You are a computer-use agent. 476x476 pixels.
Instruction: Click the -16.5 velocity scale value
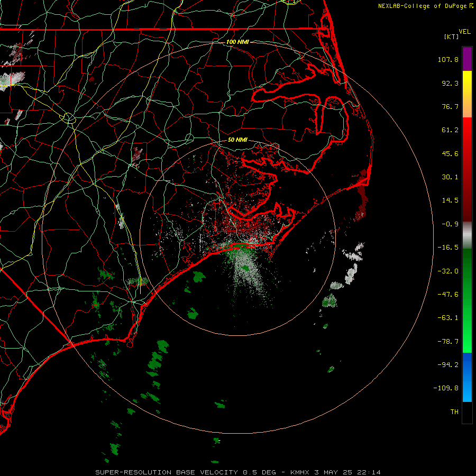click(448, 248)
